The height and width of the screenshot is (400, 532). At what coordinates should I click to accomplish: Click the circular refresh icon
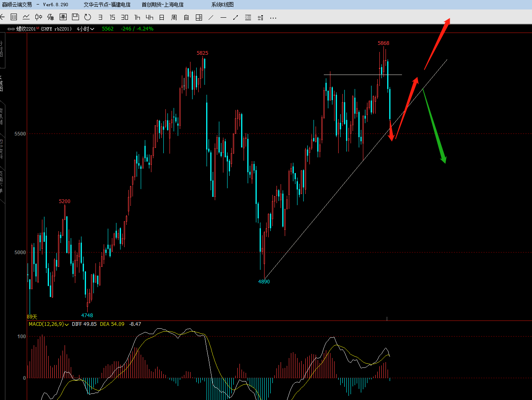[x=88, y=17]
